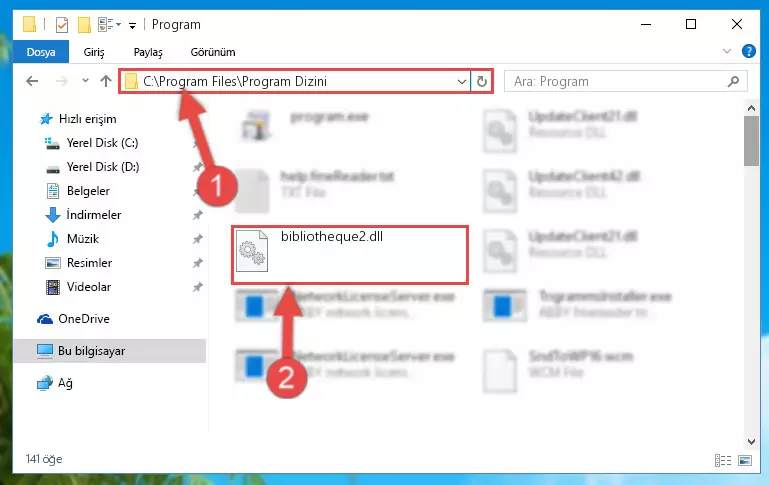Select Ağ in navigation pane
The width and height of the screenshot is (769, 485).
[x=55, y=383]
